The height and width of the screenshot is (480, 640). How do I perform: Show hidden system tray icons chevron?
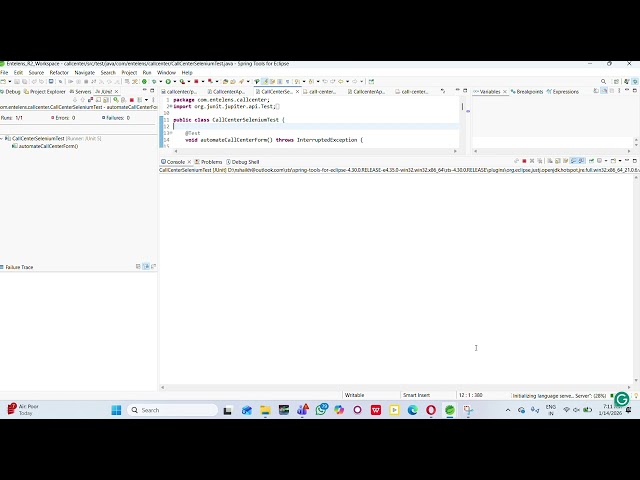(507, 410)
